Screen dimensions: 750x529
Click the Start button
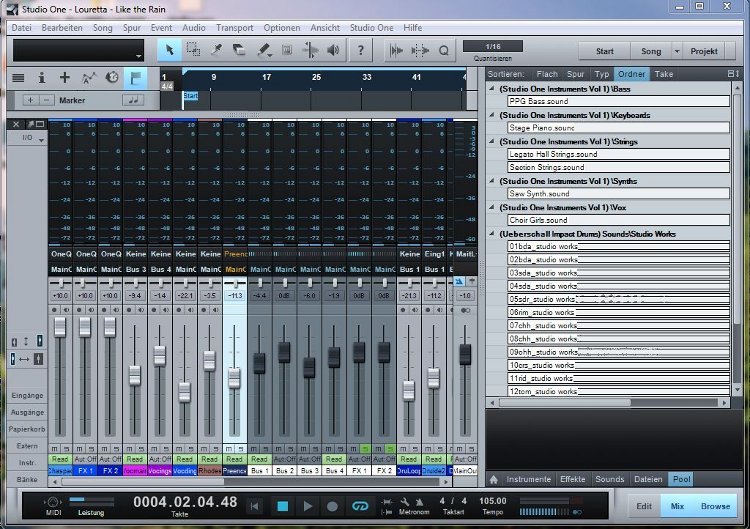[x=605, y=51]
